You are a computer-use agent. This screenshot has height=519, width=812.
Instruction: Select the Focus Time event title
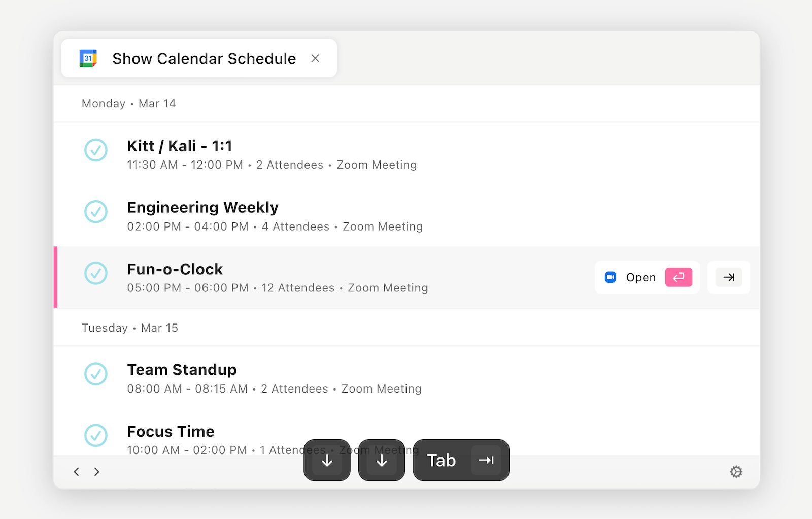171,431
